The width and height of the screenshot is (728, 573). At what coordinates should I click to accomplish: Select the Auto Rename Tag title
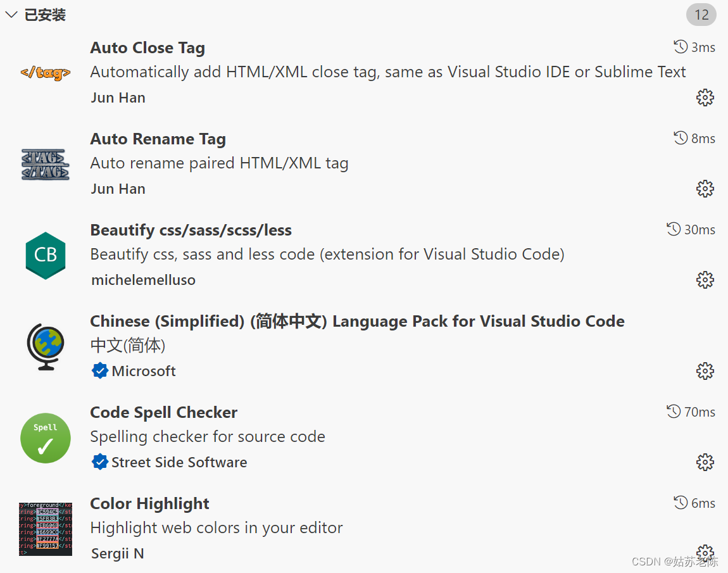pyautogui.click(x=158, y=139)
